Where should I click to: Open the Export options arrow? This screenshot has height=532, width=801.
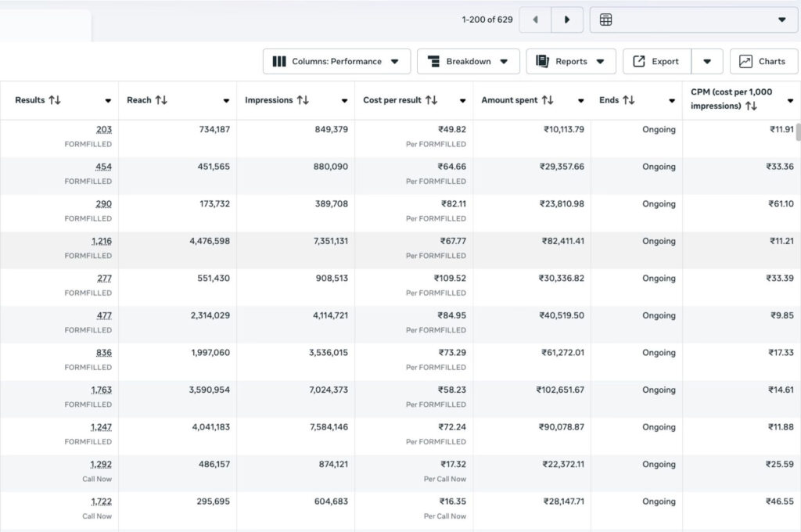click(x=707, y=62)
